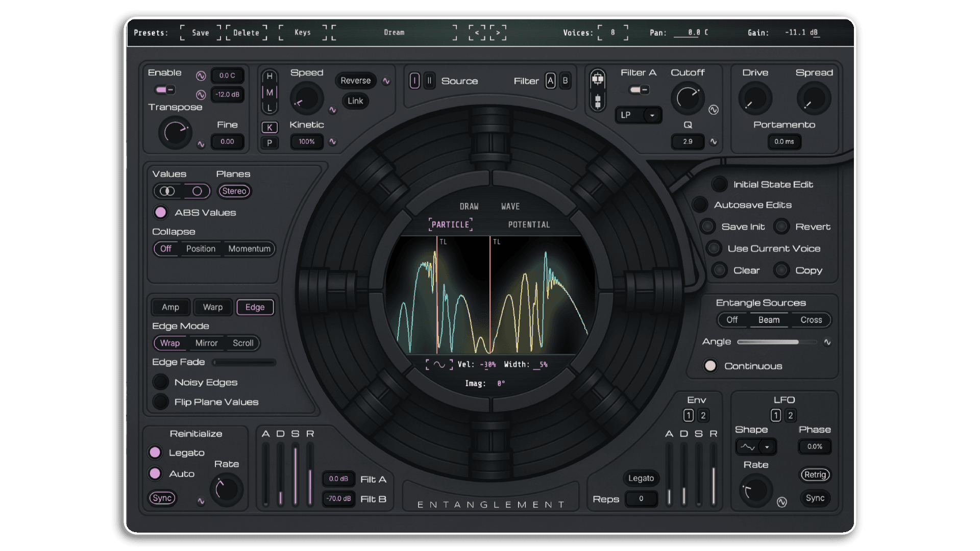The image size is (980, 551).
Task: Open the Voices count selector
Action: pyautogui.click(x=612, y=33)
